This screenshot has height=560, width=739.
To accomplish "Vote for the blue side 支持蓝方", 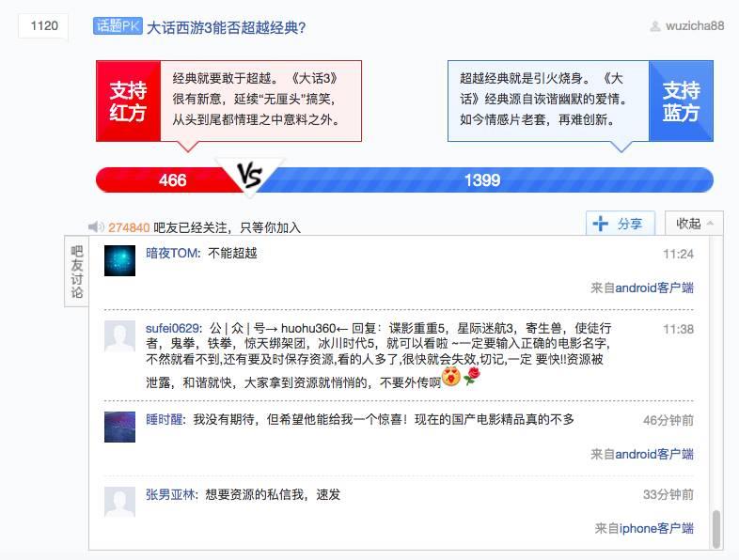I will pyautogui.click(x=681, y=101).
